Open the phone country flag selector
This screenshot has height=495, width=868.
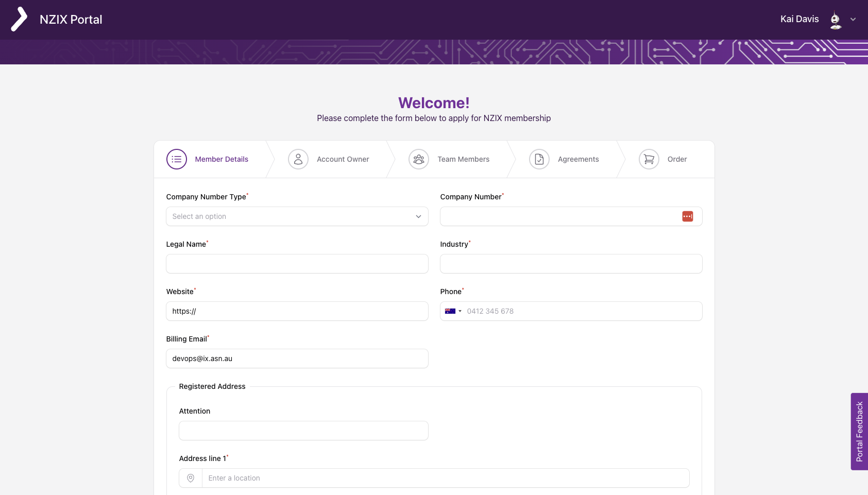(453, 311)
